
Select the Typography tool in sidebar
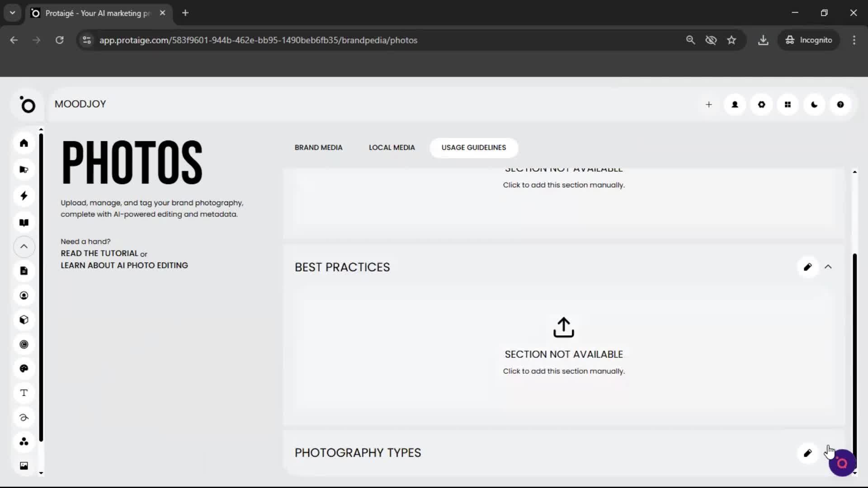[x=24, y=393]
